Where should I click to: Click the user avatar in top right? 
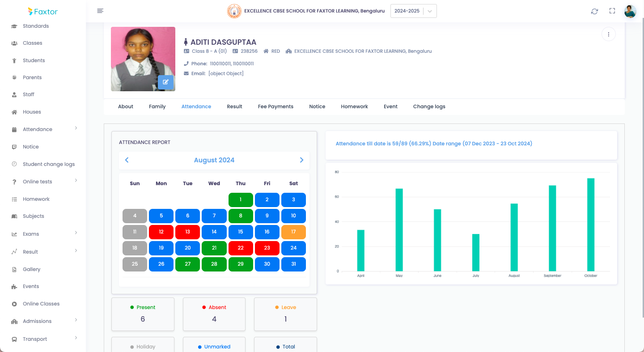tap(630, 11)
